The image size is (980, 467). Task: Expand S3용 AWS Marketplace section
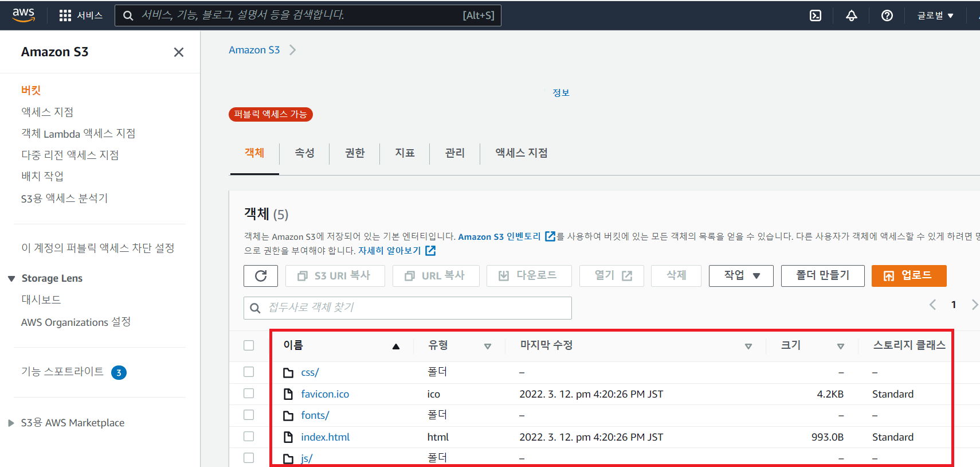coord(11,423)
